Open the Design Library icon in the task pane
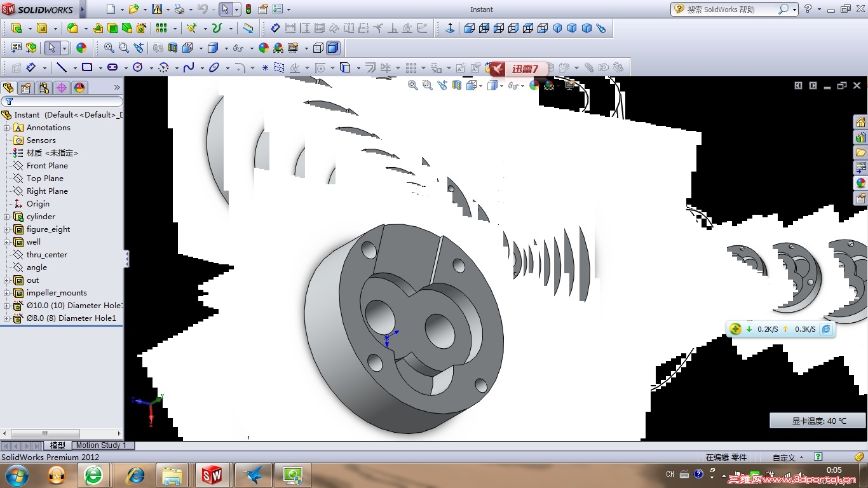Image resolution: width=868 pixels, height=488 pixels. click(x=860, y=137)
